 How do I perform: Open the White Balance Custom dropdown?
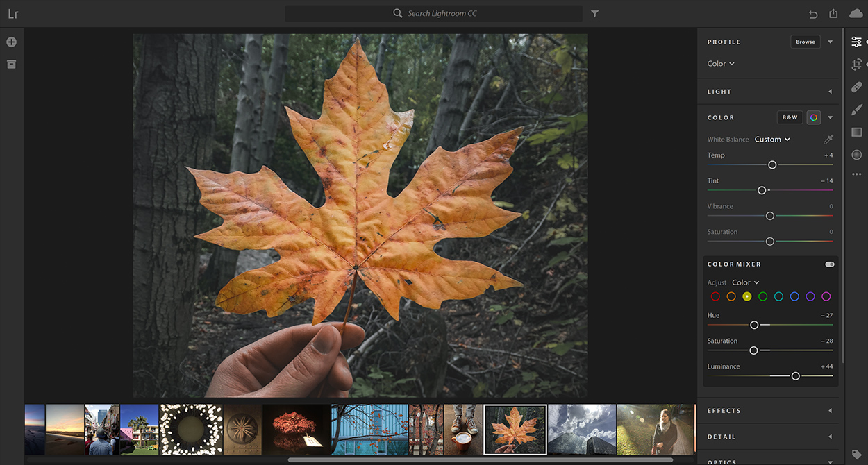pos(771,139)
